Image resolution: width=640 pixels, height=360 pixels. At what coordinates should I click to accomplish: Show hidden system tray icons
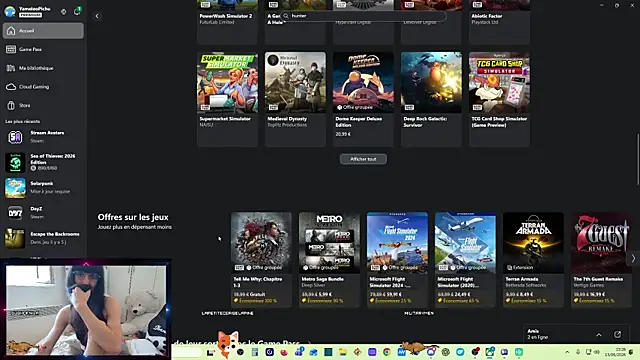567,352
